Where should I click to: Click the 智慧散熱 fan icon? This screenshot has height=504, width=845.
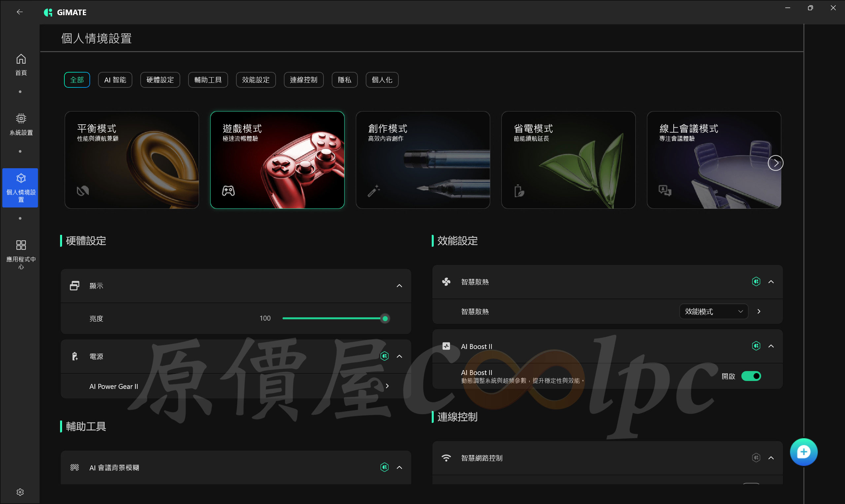tap(446, 282)
